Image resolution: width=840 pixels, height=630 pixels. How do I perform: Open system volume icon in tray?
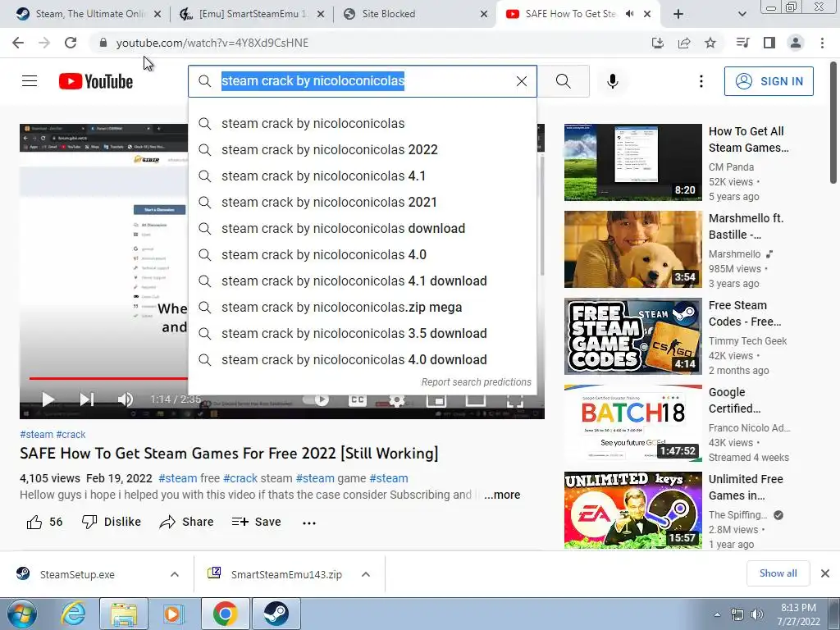click(x=757, y=614)
